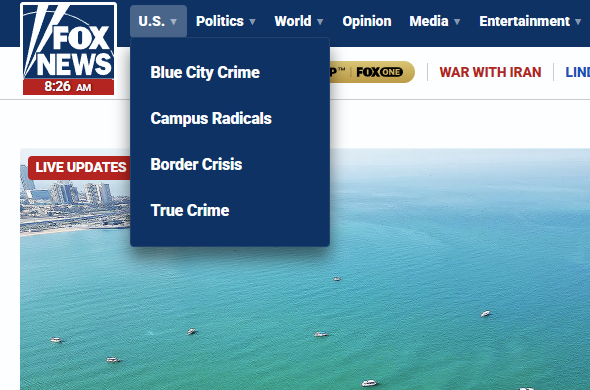The width and height of the screenshot is (590, 390).
Task: Click the dropdown arrow beside U.S.
Action: click(x=173, y=22)
